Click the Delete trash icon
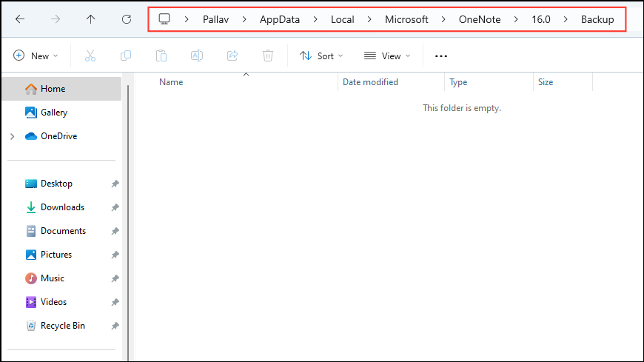Viewport: 644px width, 362px height. pyautogui.click(x=268, y=56)
